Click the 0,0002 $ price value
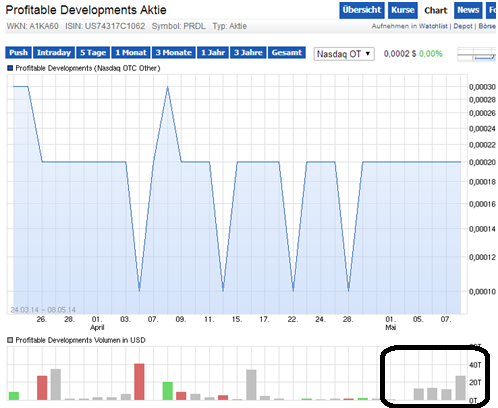Screen dimensions: 498x408 pos(400,54)
